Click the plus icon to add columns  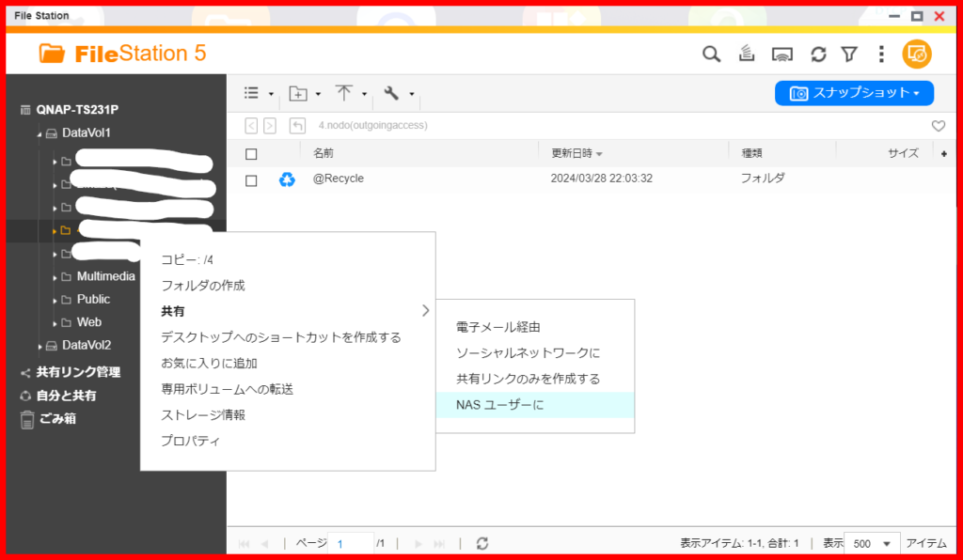(944, 154)
